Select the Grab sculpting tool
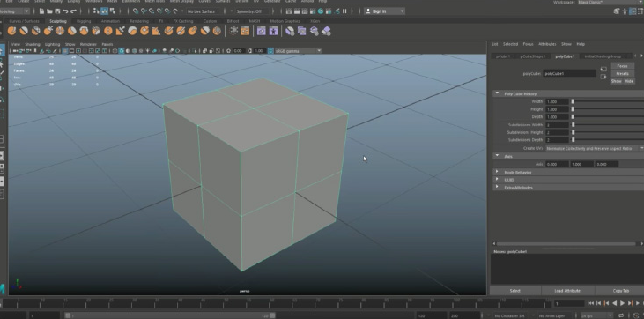 tap(48, 31)
